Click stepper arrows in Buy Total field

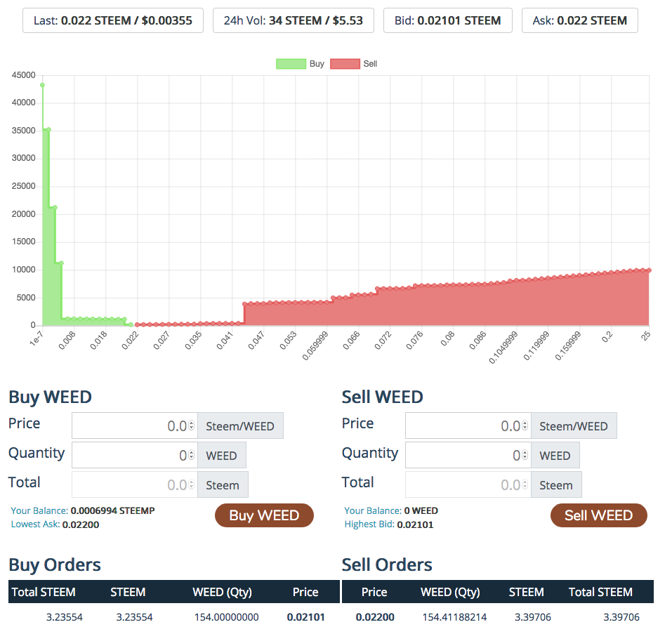click(x=192, y=484)
